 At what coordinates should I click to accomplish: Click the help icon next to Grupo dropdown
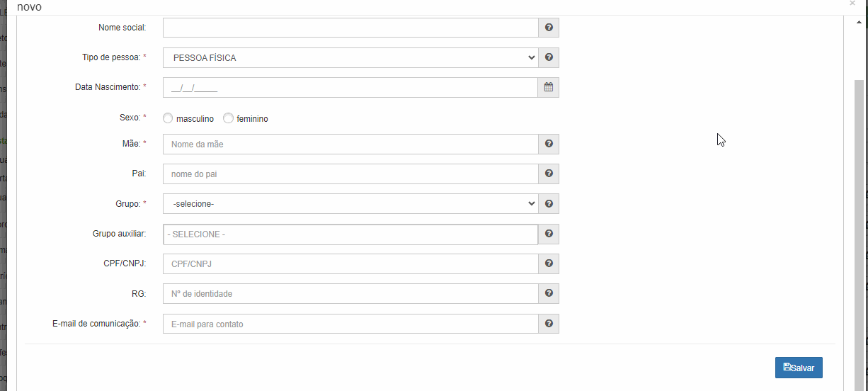click(x=549, y=204)
